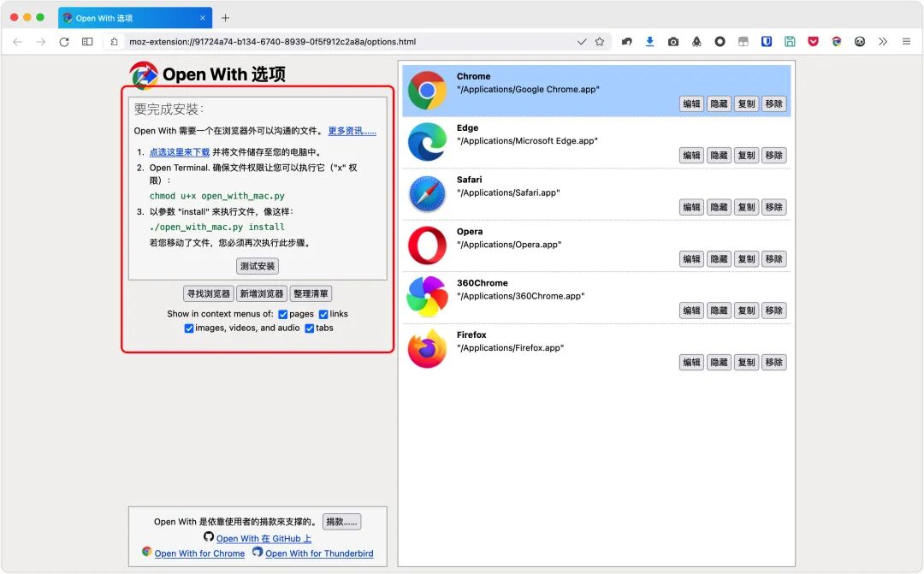Viewport: 924px width, 574px height.
Task: Click 复制 button for Firefox
Action: (x=746, y=363)
